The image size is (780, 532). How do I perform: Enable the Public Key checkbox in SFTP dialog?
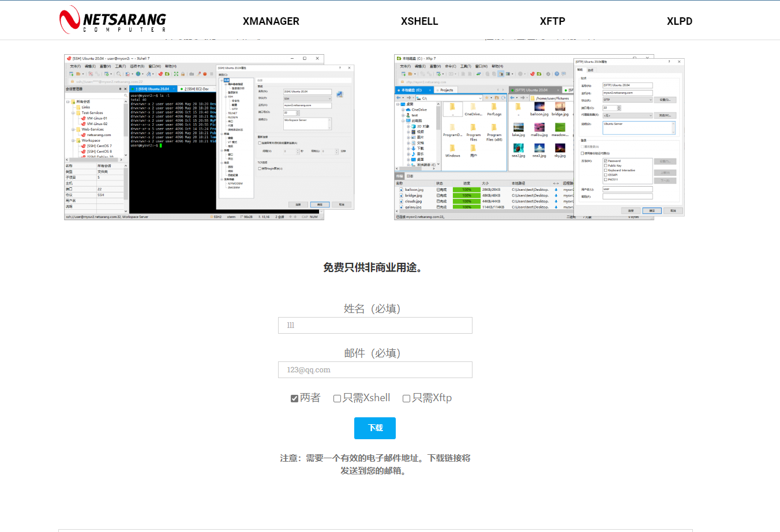605,165
